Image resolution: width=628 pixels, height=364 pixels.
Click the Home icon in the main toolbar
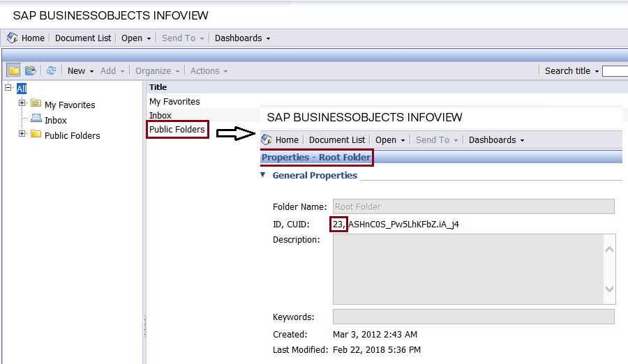pos(12,38)
